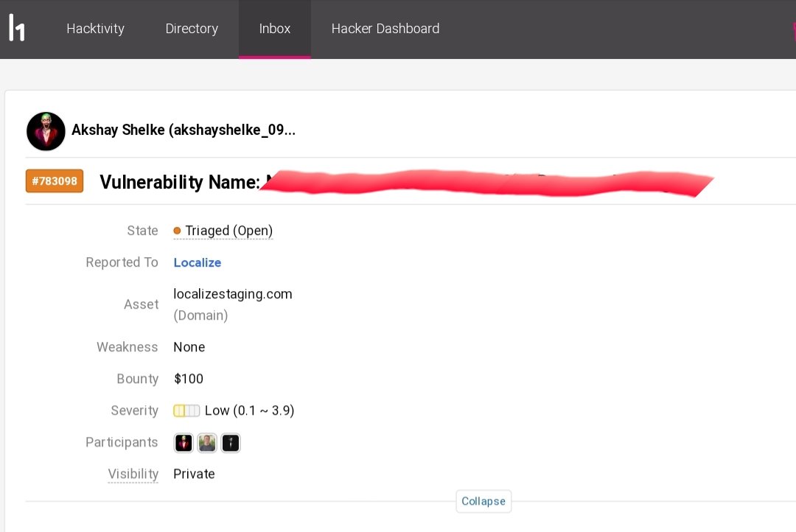Screen dimensions: 796x532
Task: Click the (Domain) asset type text
Action: click(200, 315)
